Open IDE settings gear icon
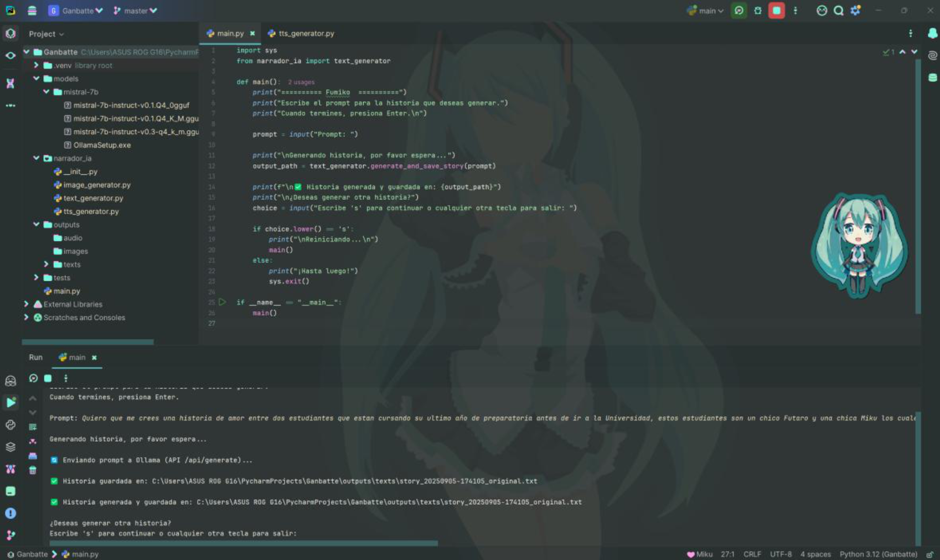This screenshot has width=940, height=560. coord(856,11)
